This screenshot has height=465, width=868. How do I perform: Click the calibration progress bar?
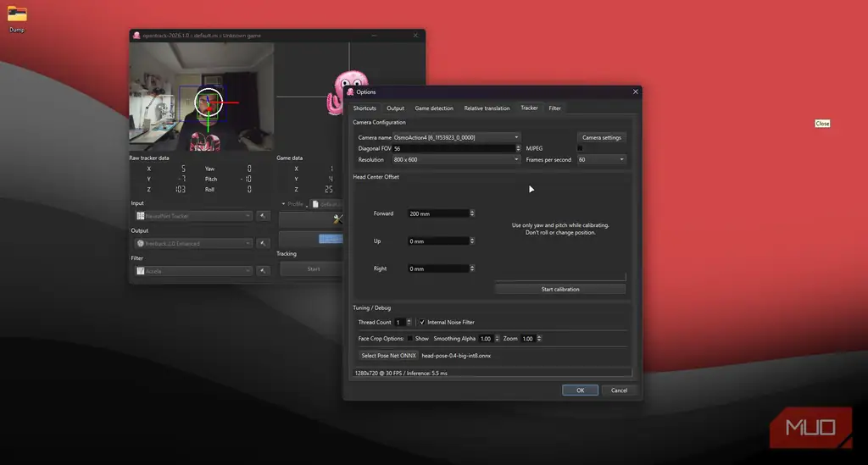[560, 277]
